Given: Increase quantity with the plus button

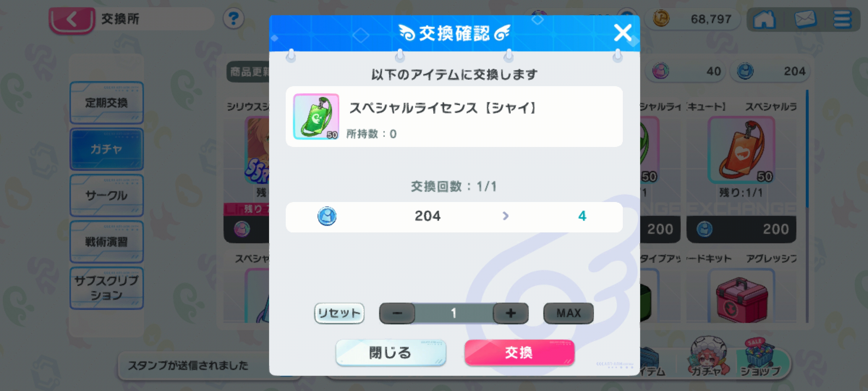Looking at the screenshot, I should [511, 313].
